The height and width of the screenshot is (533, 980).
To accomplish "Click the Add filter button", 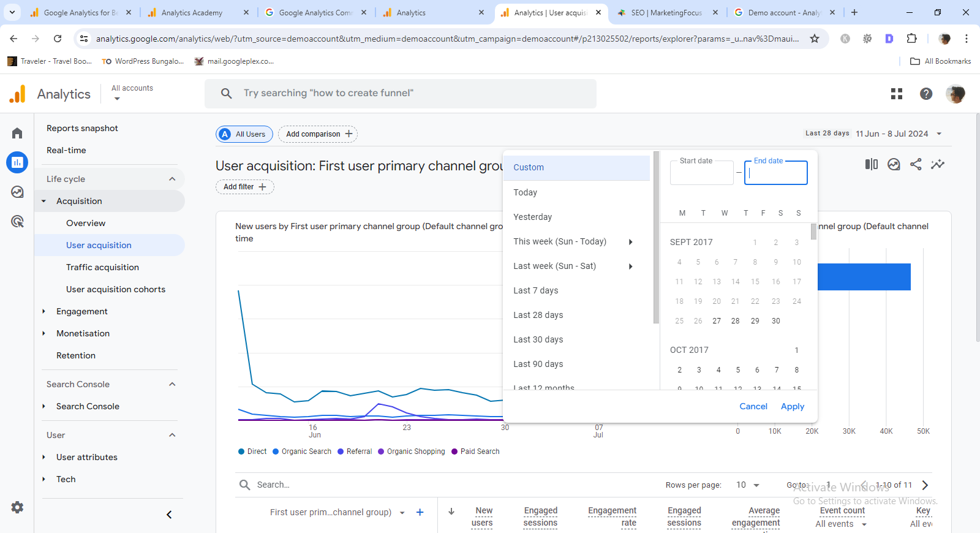I will 245,187.
